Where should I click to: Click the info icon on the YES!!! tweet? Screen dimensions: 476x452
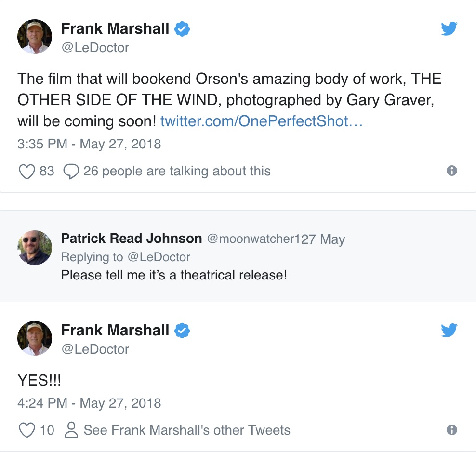click(x=451, y=429)
